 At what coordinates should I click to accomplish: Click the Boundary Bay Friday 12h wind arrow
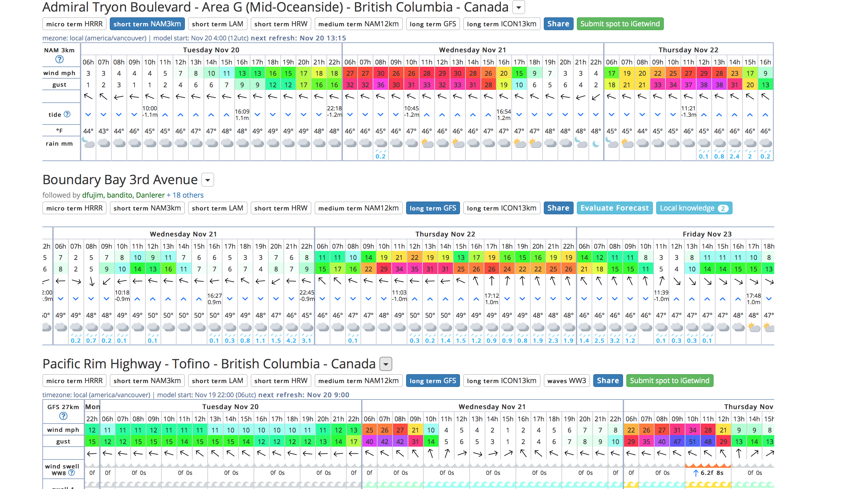coord(677,281)
